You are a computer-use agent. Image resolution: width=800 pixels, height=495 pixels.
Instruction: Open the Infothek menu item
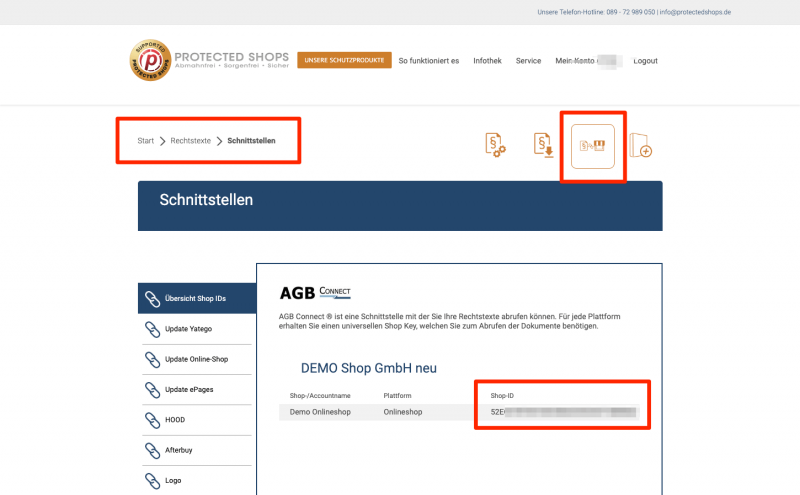coord(487,61)
